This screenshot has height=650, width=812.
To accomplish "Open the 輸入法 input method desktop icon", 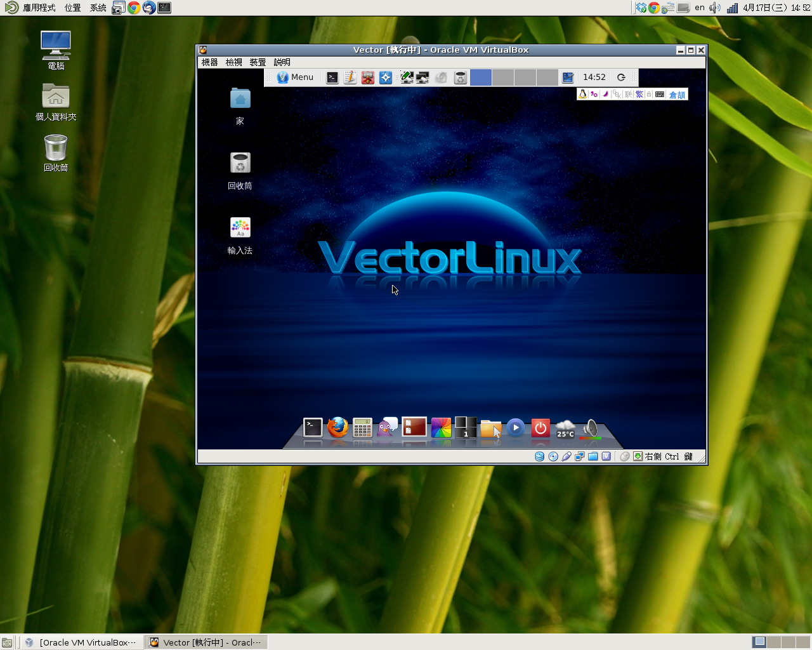I will tap(240, 235).
